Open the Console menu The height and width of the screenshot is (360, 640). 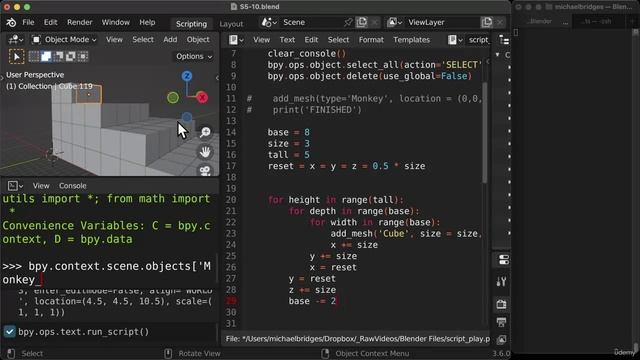click(73, 186)
